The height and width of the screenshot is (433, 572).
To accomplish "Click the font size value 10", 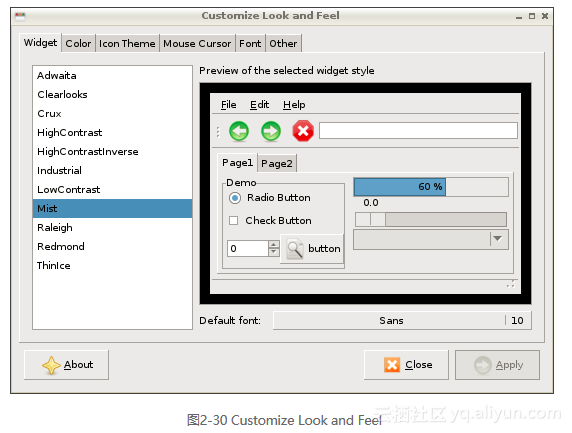I will 517,320.
